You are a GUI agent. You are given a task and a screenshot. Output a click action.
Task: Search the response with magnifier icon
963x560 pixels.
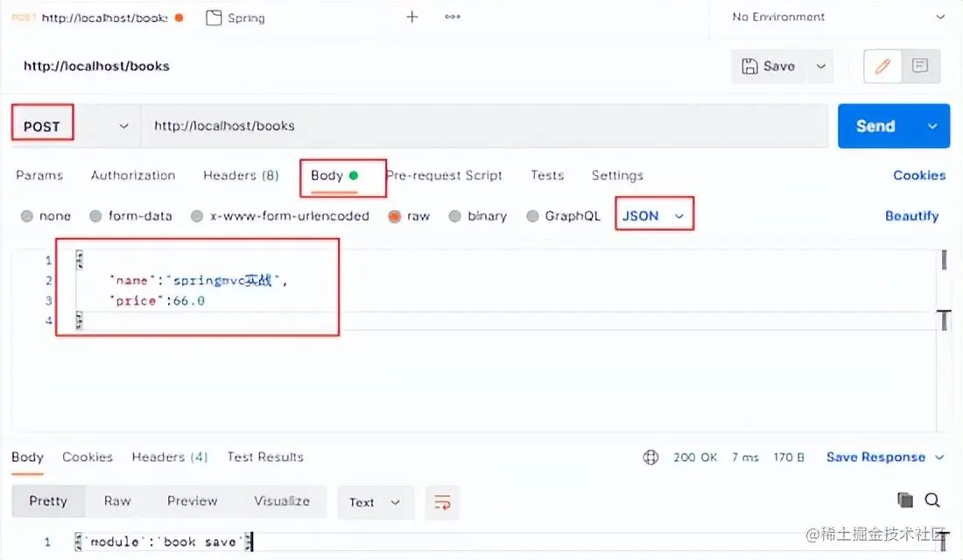(931, 500)
